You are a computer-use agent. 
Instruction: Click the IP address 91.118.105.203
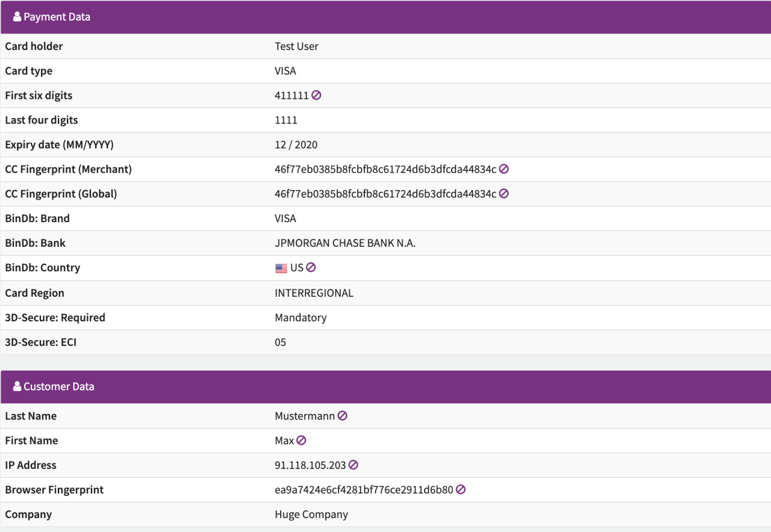tap(311, 465)
